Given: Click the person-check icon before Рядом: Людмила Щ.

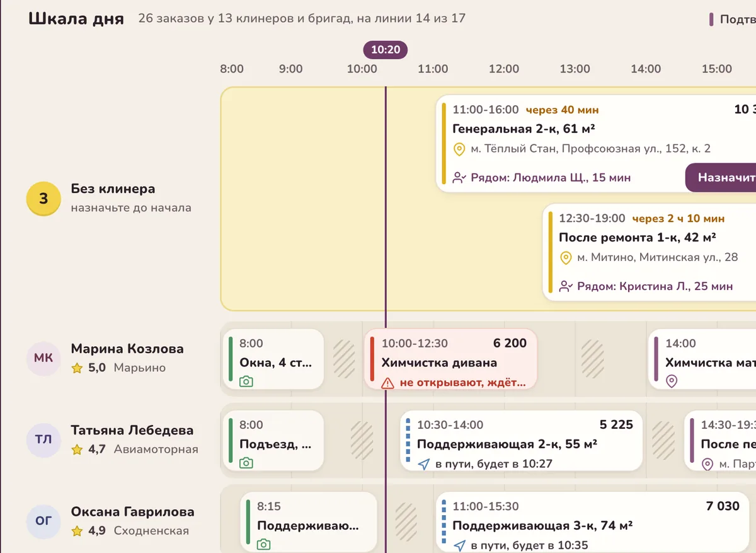Looking at the screenshot, I should pyautogui.click(x=459, y=178).
